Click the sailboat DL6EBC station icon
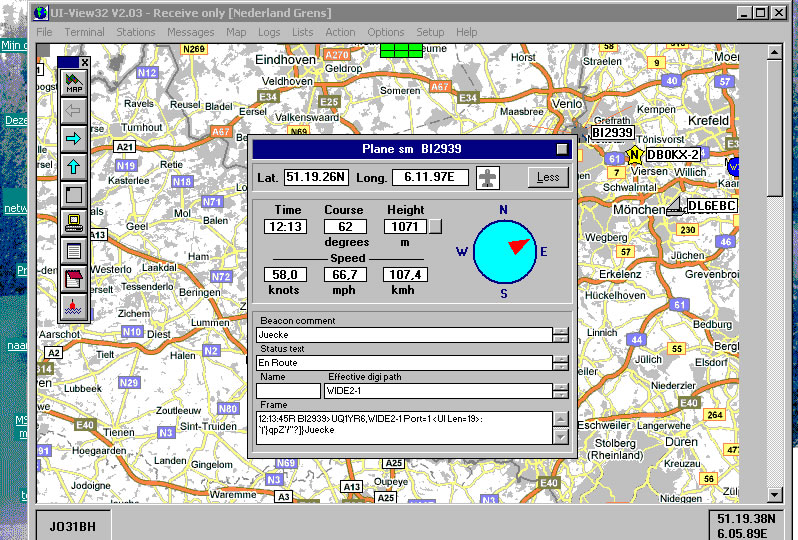This screenshot has height=540, width=798. [675, 206]
